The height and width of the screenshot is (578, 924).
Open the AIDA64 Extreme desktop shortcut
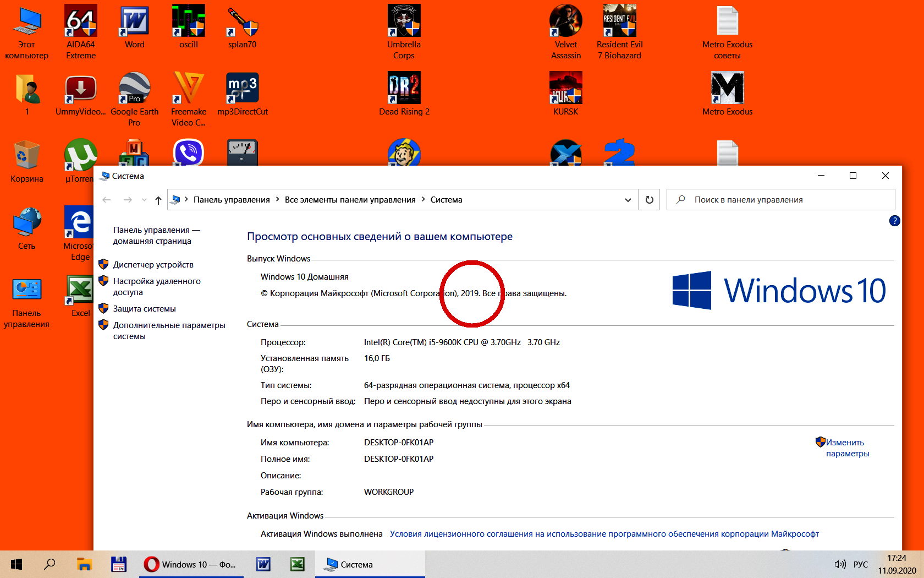(x=81, y=32)
